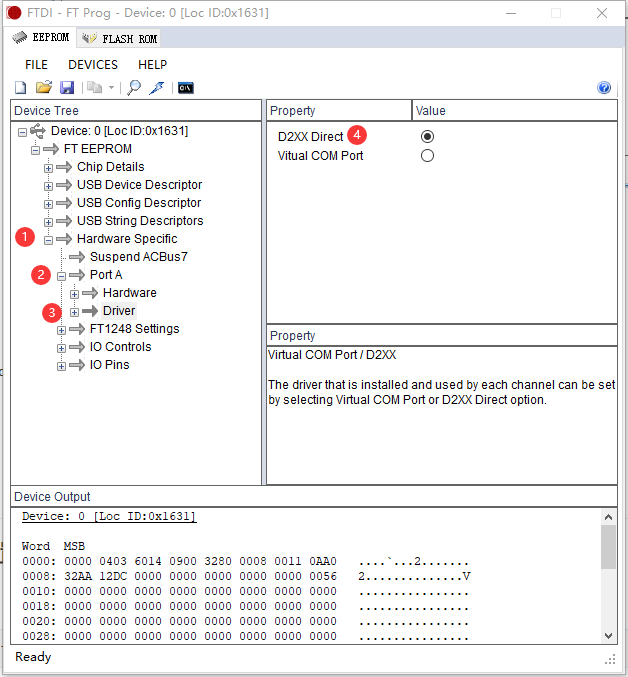The height and width of the screenshot is (677, 628).
Task: Switch to the FLASH ROM tab
Action: point(120,39)
